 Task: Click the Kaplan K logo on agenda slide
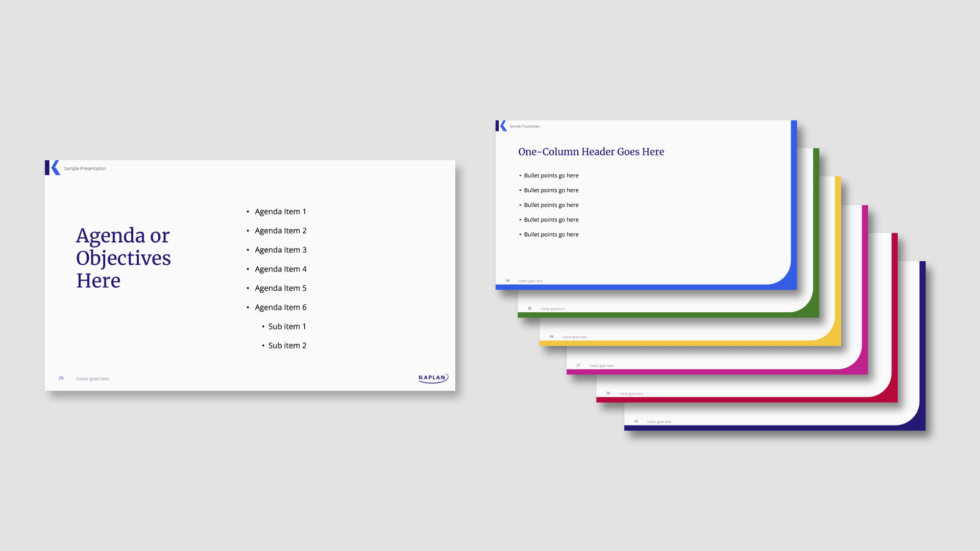coord(53,168)
